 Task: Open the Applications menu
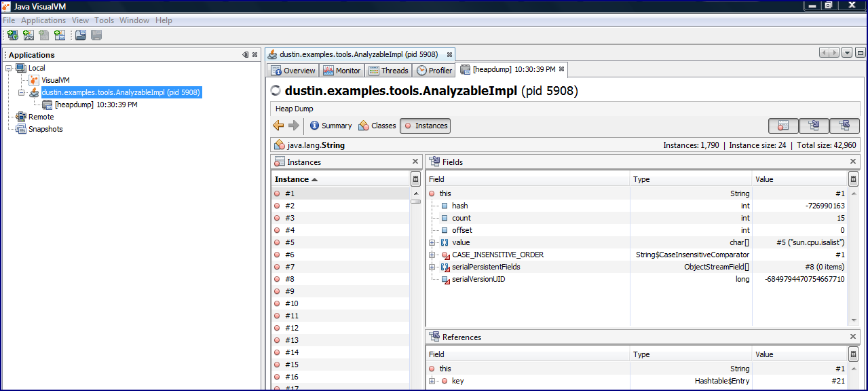point(43,20)
